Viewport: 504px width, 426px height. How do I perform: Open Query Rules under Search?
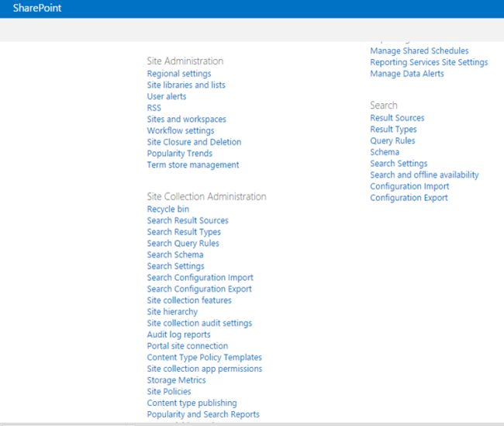pos(392,140)
